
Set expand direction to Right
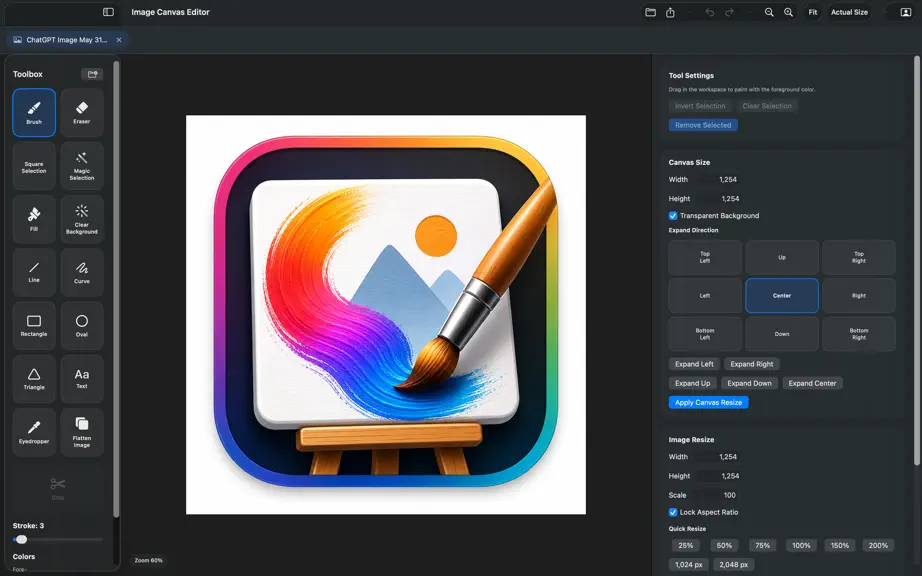click(x=859, y=296)
